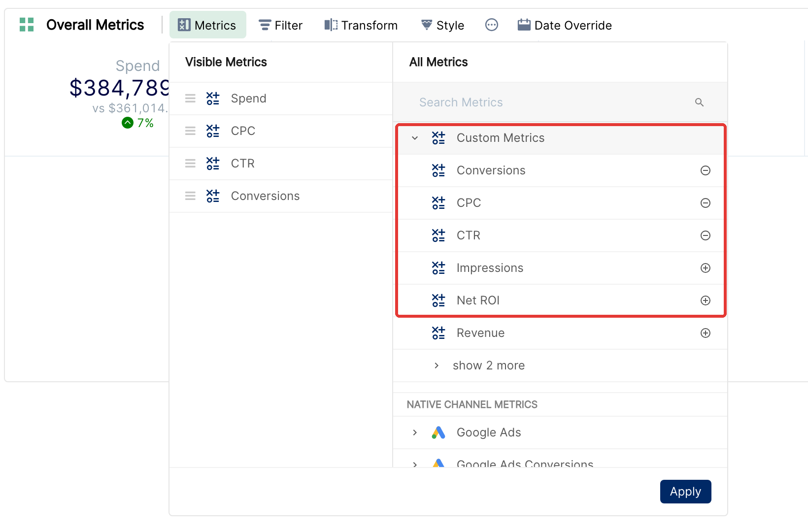Click the $384,789 Spend value
808x532 pixels.
point(119,88)
